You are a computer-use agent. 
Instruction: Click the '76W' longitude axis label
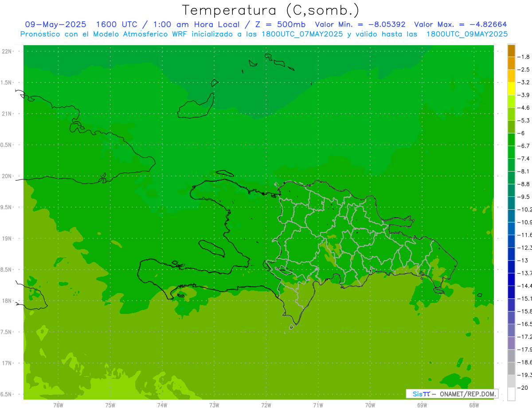(x=58, y=405)
